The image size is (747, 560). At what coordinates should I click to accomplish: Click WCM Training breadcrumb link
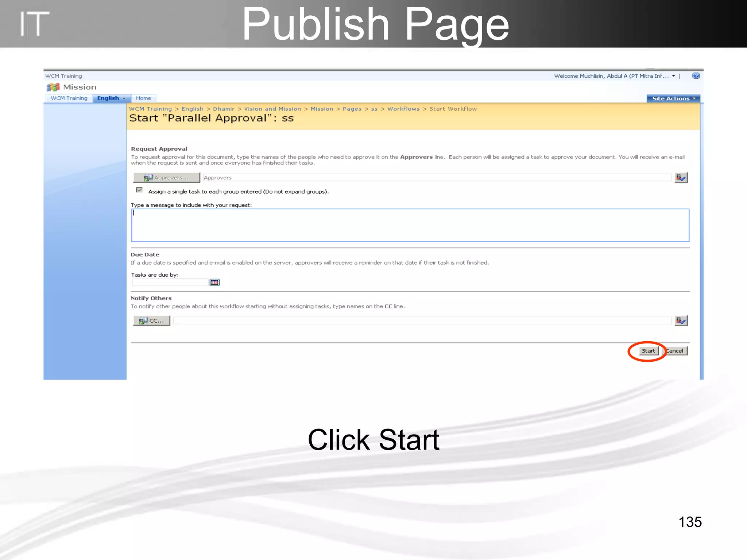click(x=150, y=109)
